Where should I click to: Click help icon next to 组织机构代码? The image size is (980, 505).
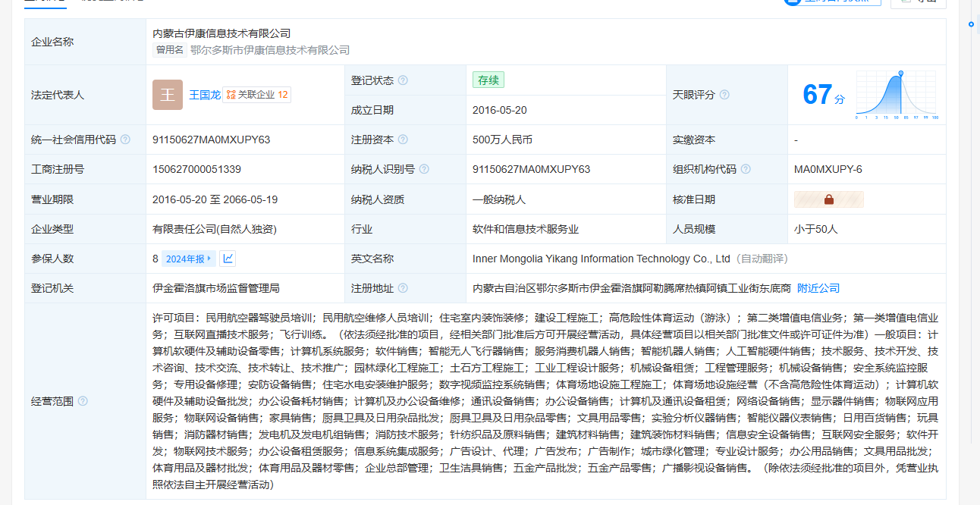[746, 169]
